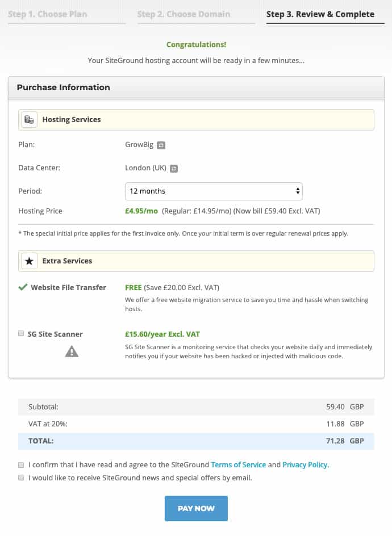Open the Terms of Service link

(239, 464)
